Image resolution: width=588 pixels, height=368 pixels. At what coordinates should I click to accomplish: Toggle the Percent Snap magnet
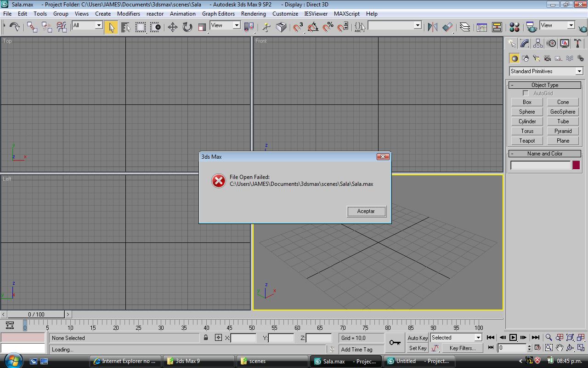coord(328,27)
